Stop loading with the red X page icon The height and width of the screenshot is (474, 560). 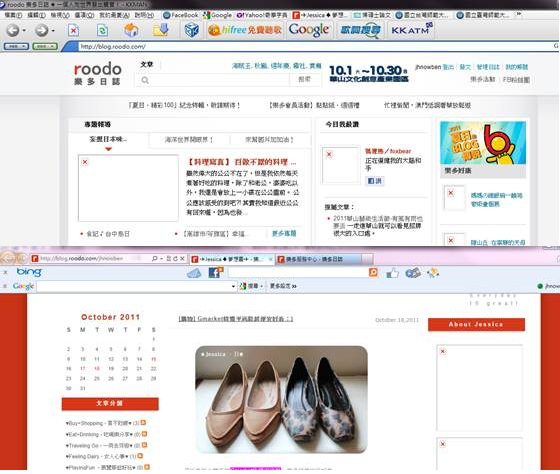coord(74,30)
